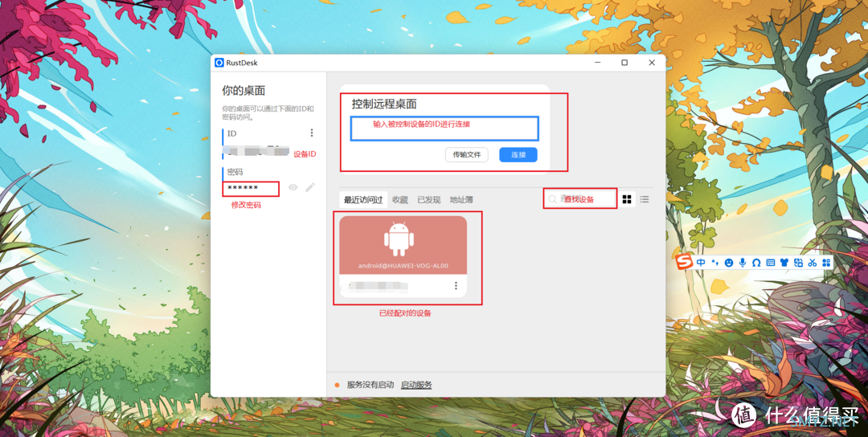868x437 pixels.
Task: Toggle Sogou Chinese/English mode 中
Action: 701,263
